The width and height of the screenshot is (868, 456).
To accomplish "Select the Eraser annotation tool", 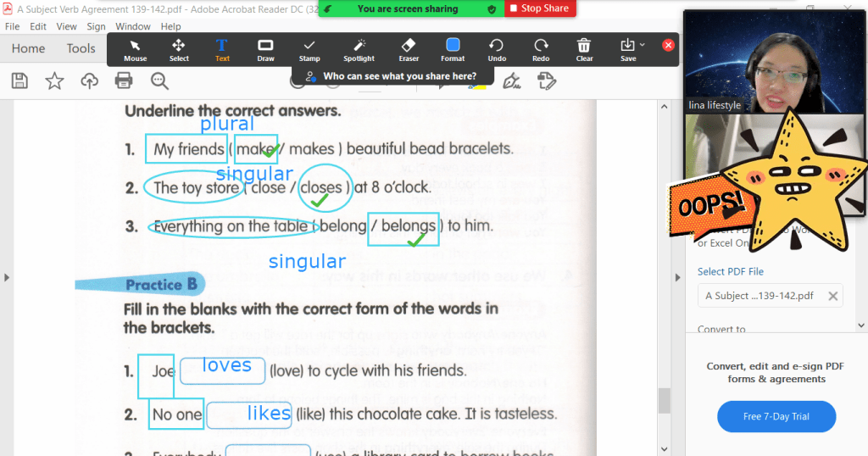I will click(x=409, y=49).
